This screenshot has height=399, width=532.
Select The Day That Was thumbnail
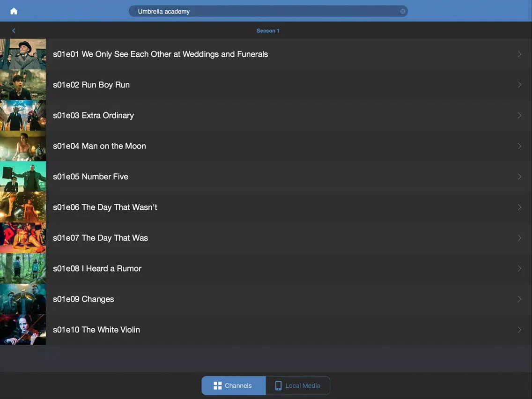(23, 238)
